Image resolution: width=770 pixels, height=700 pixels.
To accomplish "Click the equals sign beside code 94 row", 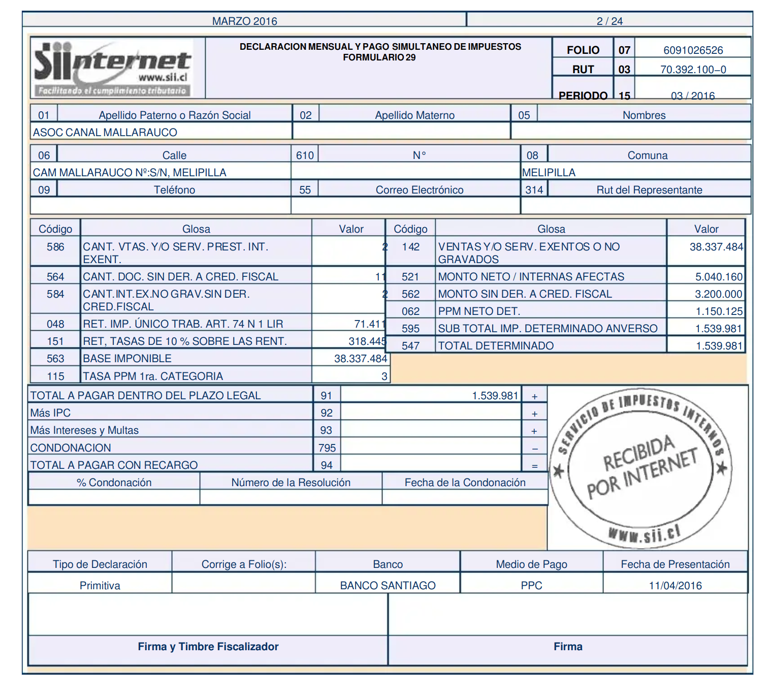I will (x=534, y=466).
